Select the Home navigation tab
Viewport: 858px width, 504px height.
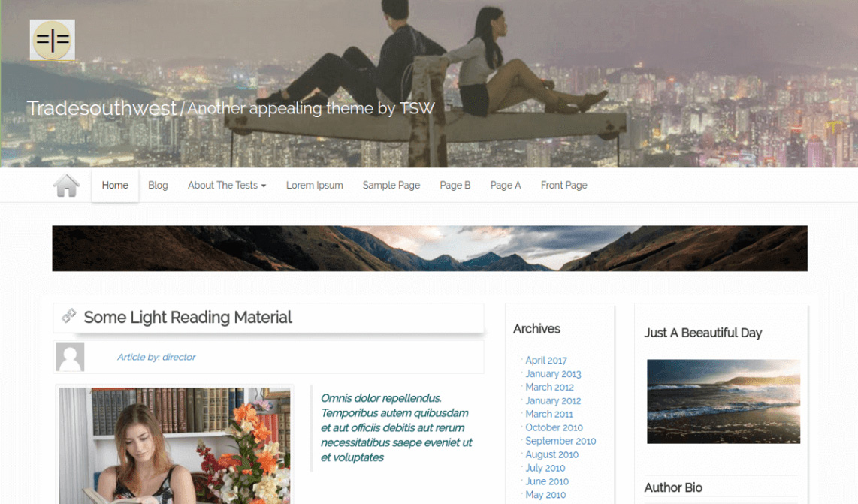click(115, 185)
